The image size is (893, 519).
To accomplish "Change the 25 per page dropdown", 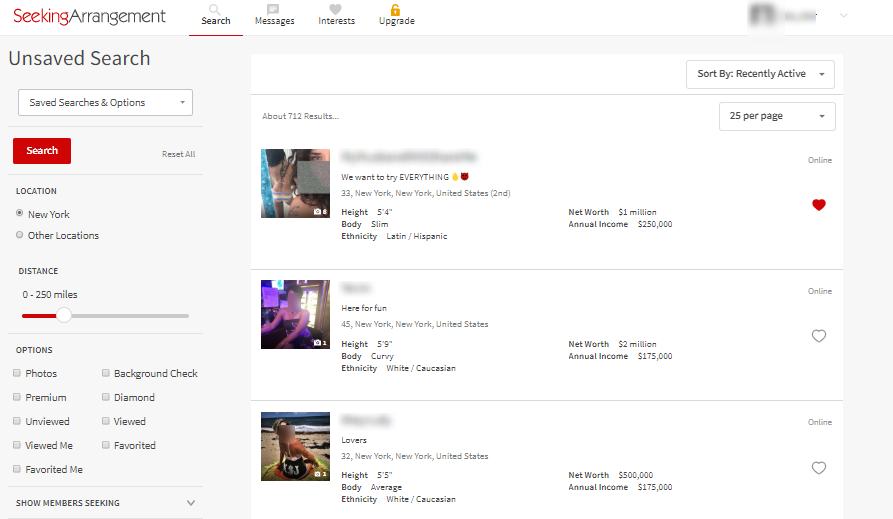I will tap(777, 116).
